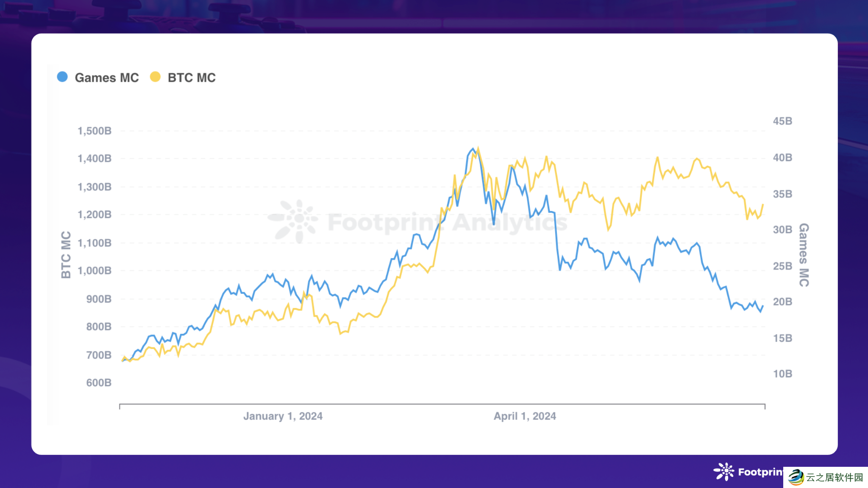
Task: Toggle the BTC MC legend label
Action: [x=192, y=78]
